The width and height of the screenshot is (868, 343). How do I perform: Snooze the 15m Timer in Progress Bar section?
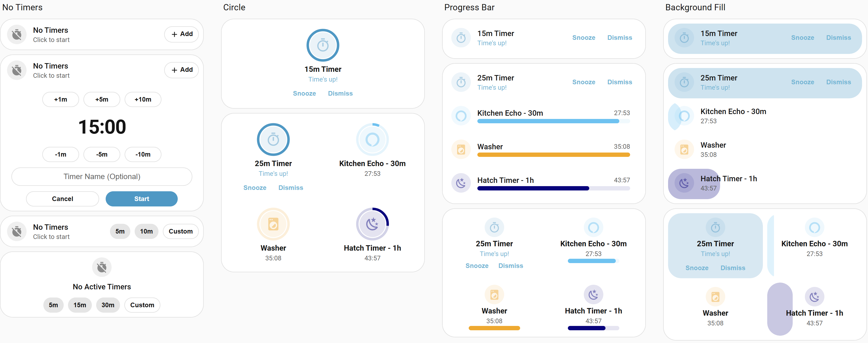pos(583,38)
